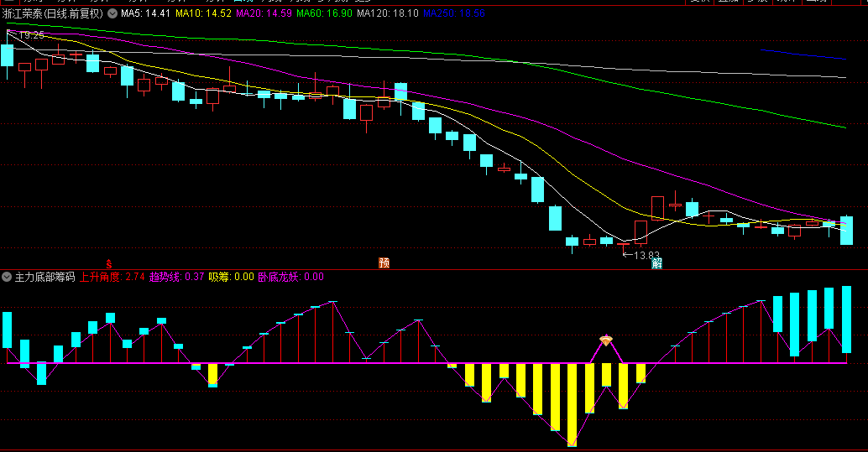
Task: Click the orange 预 marker icon
Action: [384, 262]
